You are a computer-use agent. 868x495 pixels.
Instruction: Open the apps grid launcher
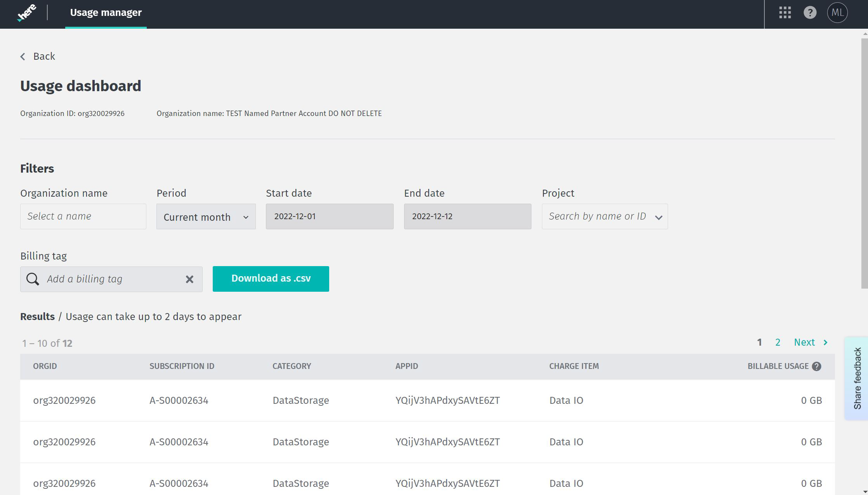785,13
